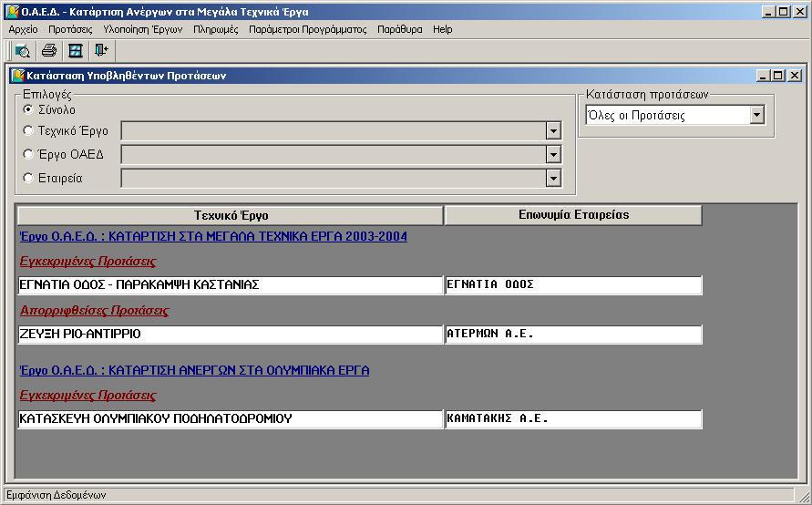Minimize the main Ο.Α.Ε.Δ. application window
The width and height of the screenshot is (812, 505).
tap(768, 12)
